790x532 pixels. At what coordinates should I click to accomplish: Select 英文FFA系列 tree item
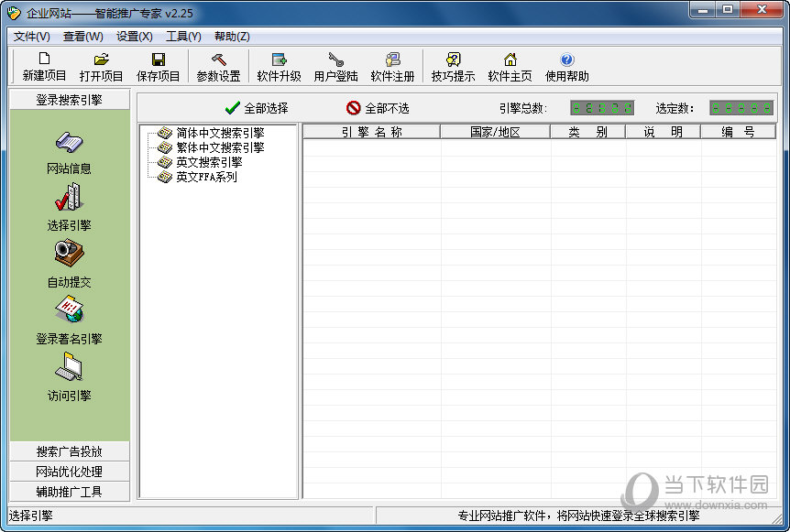206,177
